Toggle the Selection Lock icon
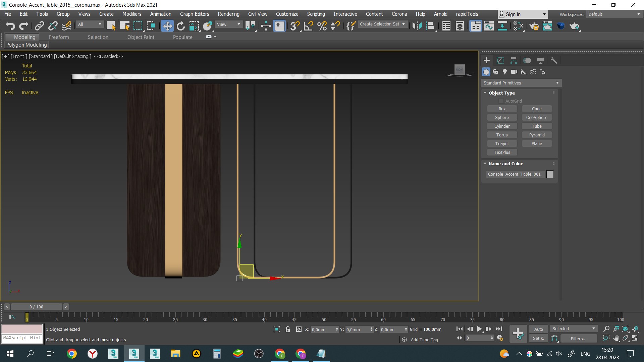Image resolution: width=644 pixels, height=362 pixels. coord(287,329)
